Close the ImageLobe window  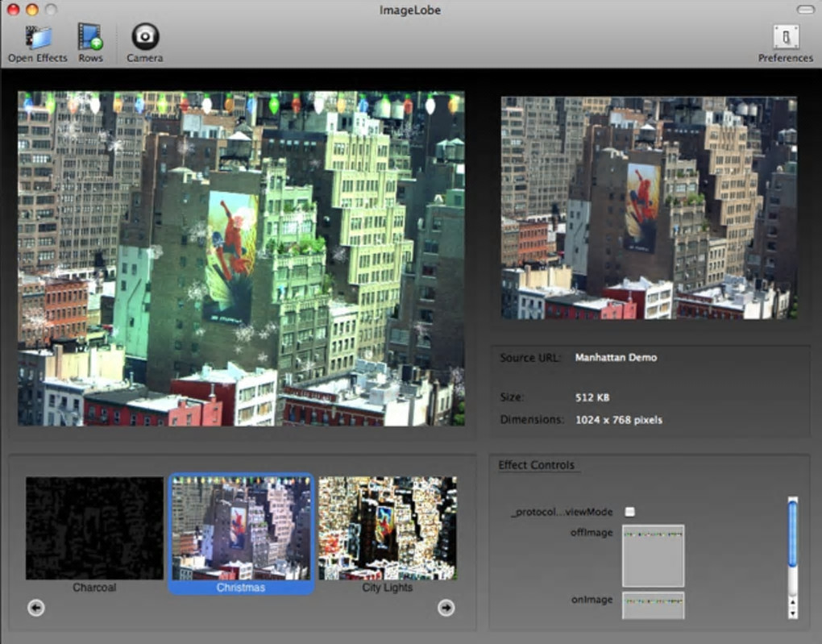pos(13,10)
